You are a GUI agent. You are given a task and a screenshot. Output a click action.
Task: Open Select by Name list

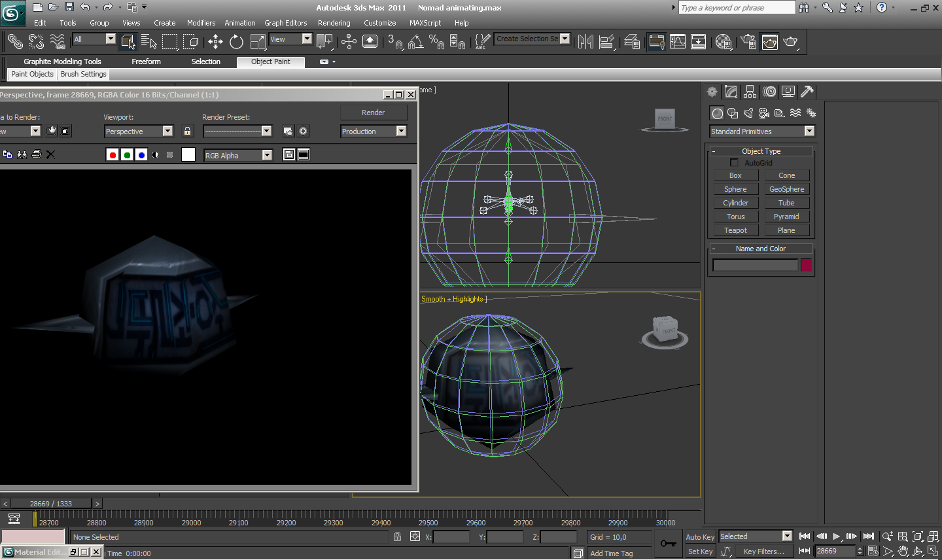(149, 42)
